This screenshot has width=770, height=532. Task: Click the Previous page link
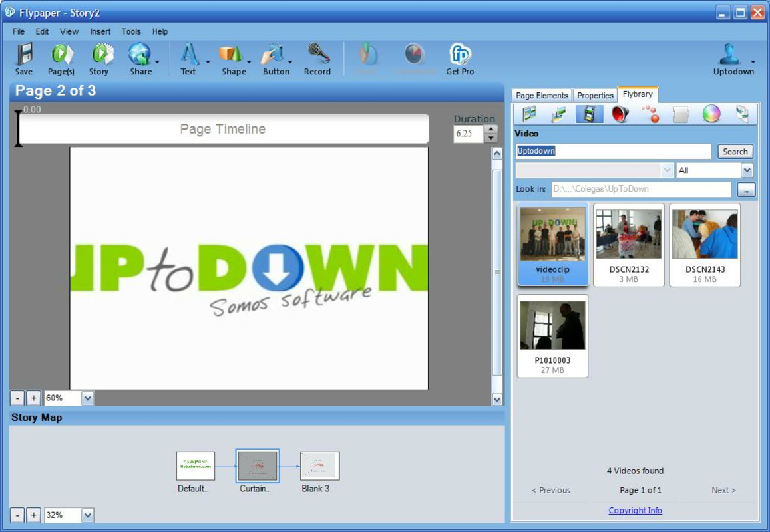(x=551, y=490)
